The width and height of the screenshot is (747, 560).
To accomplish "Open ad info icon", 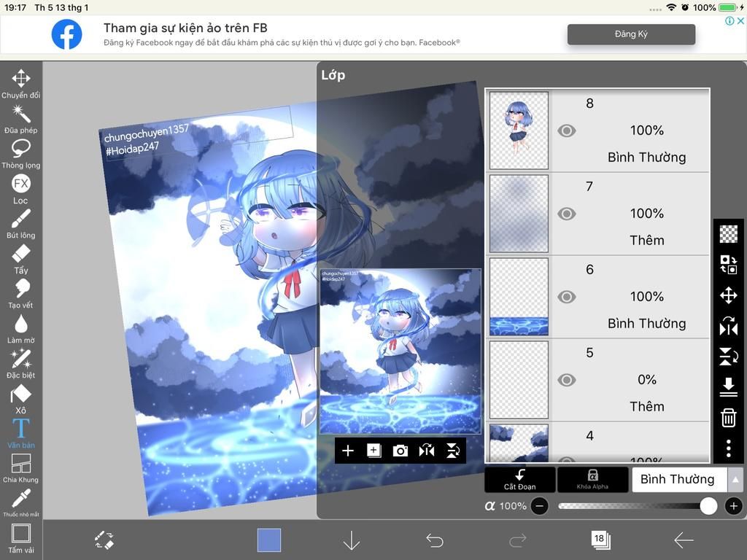I will click(729, 21).
